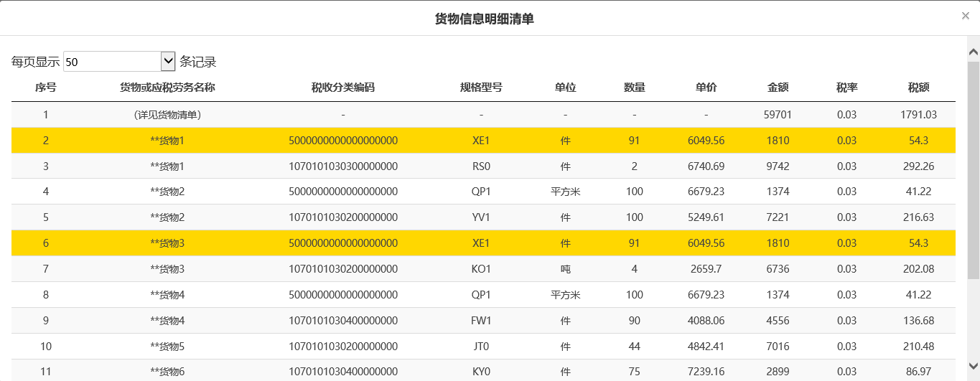
Task: Sort by 税收分类编码 column header
Action: [343, 88]
